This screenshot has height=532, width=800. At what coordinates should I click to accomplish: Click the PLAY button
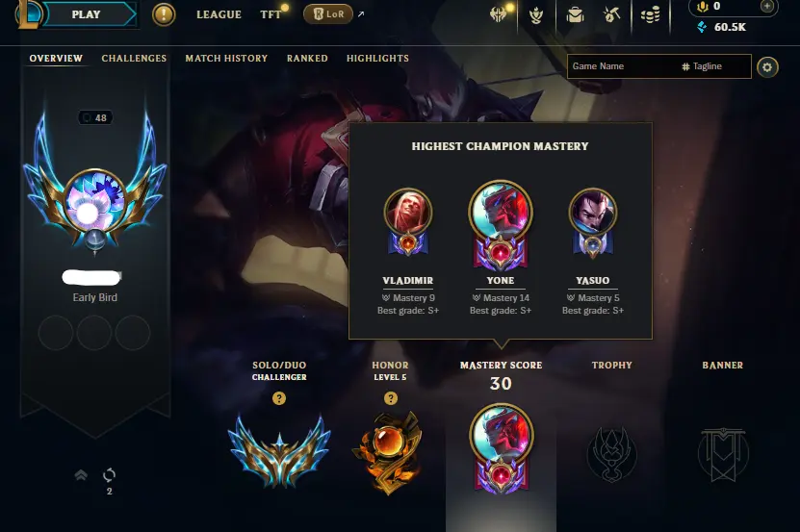(x=87, y=14)
